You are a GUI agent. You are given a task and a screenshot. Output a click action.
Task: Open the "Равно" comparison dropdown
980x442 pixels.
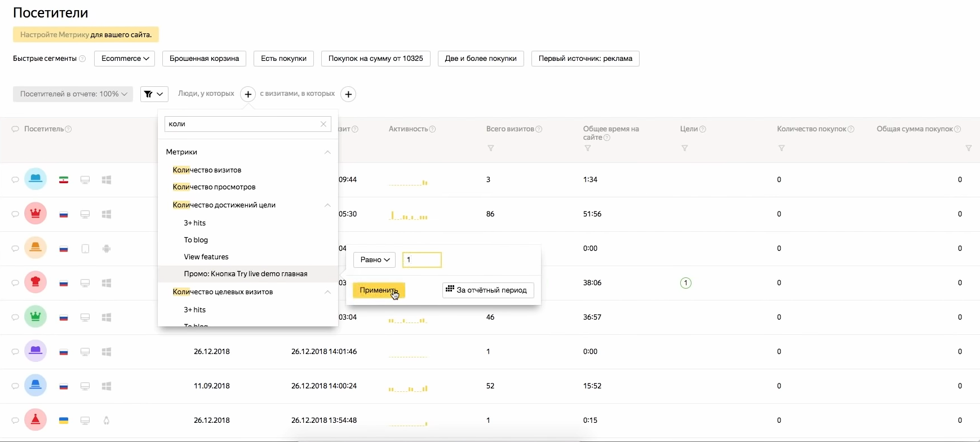click(375, 260)
